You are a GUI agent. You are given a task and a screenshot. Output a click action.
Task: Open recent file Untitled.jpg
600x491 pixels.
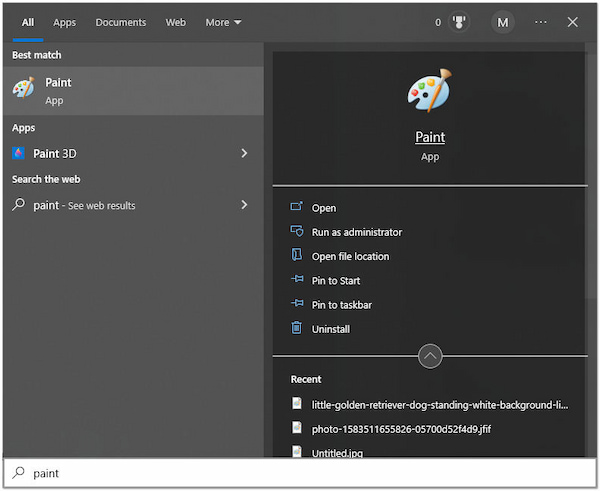[340, 452]
